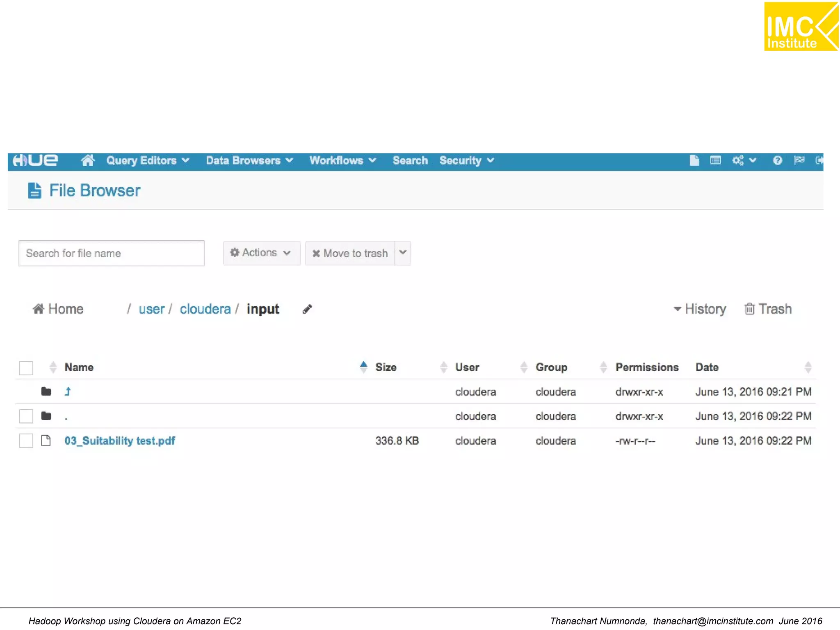840x630 pixels.
Task: Click current directory folder icon
Action: coord(46,416)
